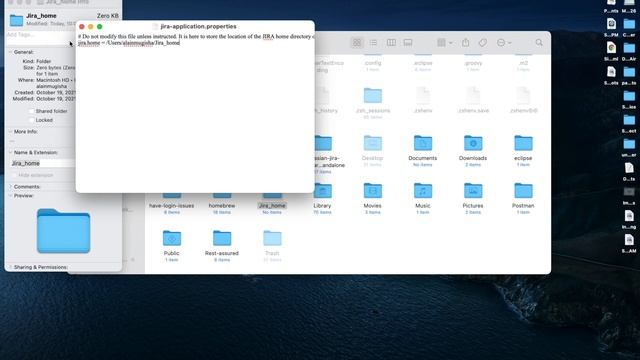The height and width of the screenshot is (360, 640).
Task: Click the Finder search magnifier icon
Action: (539, 42)
